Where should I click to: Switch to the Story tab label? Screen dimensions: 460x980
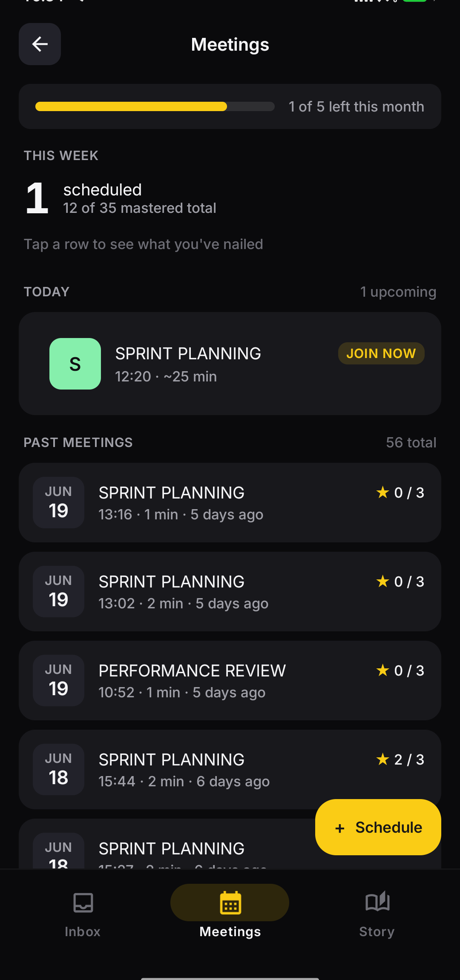tap(377, 931)
